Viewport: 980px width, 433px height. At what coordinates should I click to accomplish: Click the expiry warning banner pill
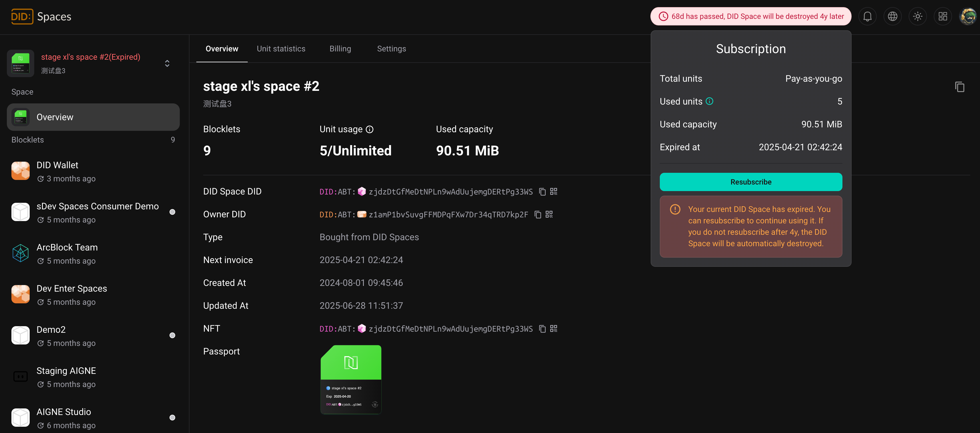(x=751, y=16)
